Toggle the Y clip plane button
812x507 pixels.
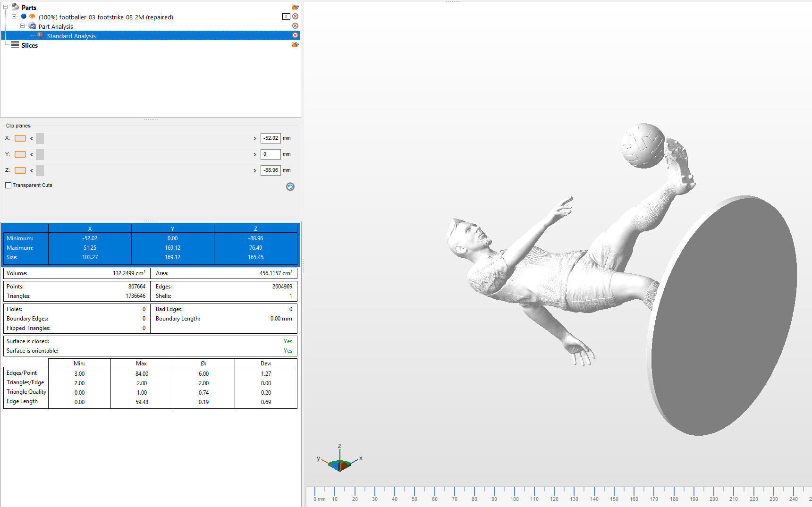[x=20, y=154]
